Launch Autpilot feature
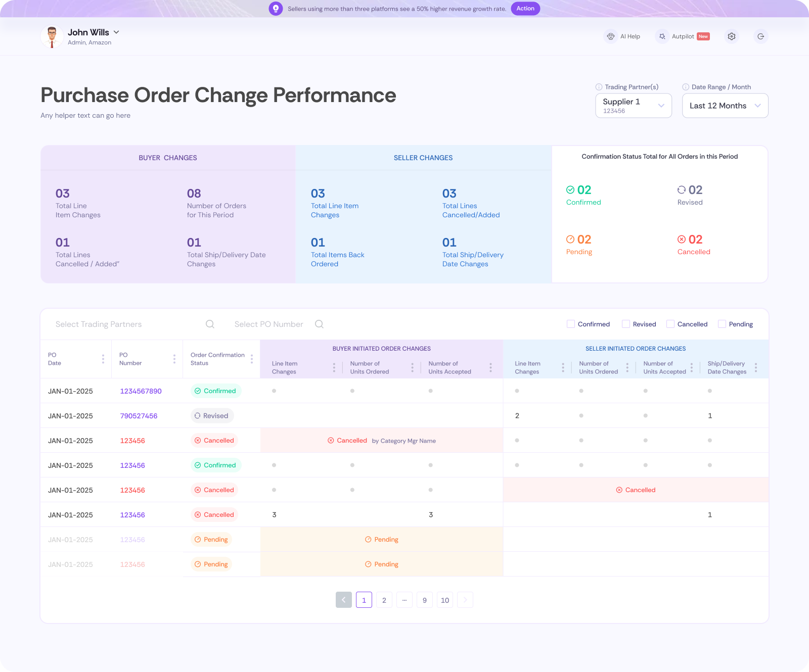Viewport: 809px width, 672px height. [x=683, y=36]
